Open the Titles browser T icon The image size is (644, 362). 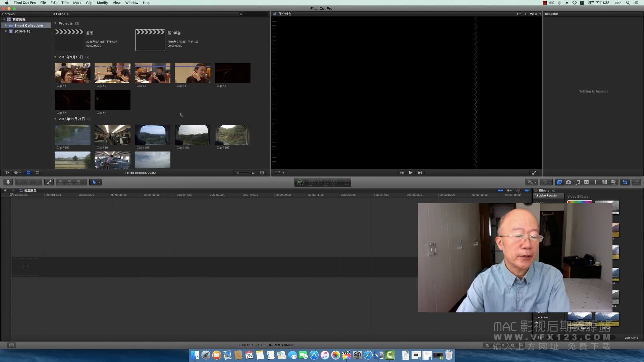(x=595, y=182)
